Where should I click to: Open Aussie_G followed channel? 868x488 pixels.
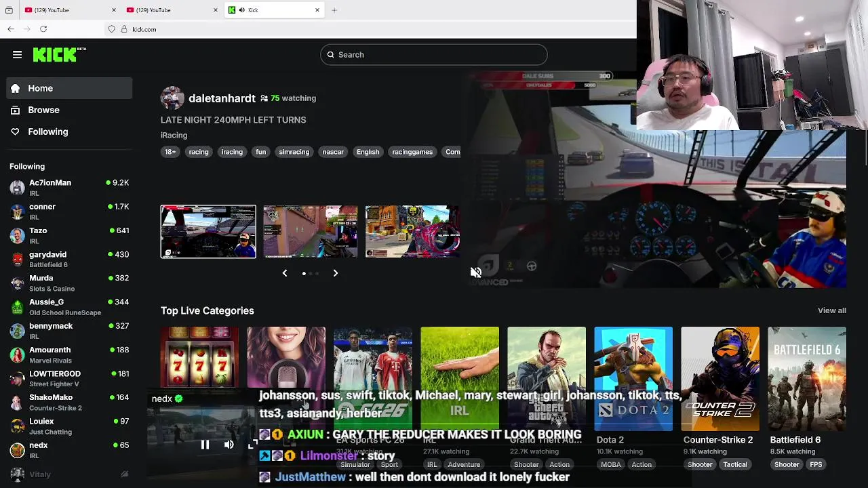pos(69,307)
